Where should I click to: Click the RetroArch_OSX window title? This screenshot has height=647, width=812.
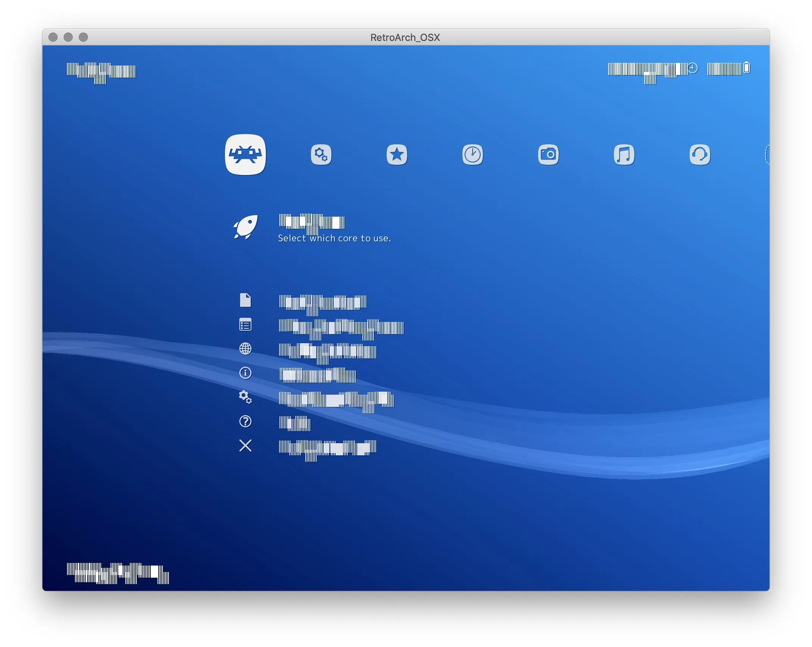click(x=405, y=38)
